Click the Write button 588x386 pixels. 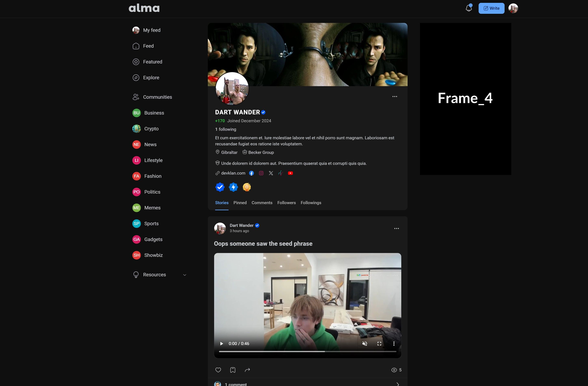pos(491,8)
